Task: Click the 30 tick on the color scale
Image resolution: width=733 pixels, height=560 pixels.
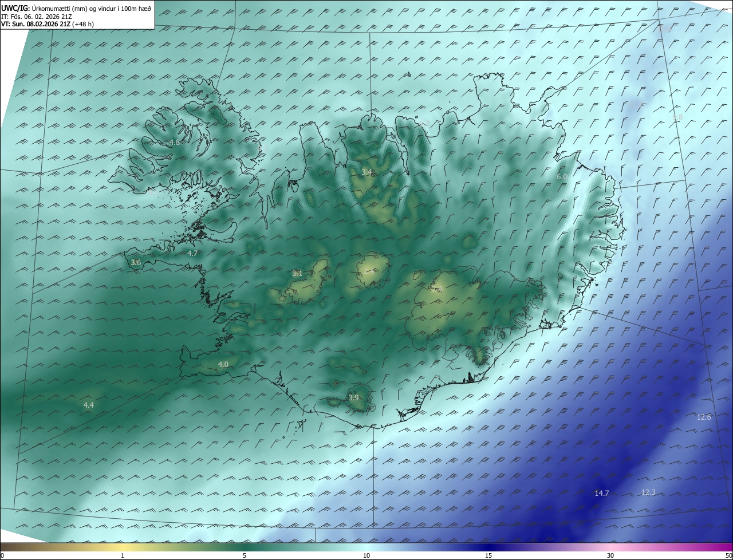Action: coord(610,556)
